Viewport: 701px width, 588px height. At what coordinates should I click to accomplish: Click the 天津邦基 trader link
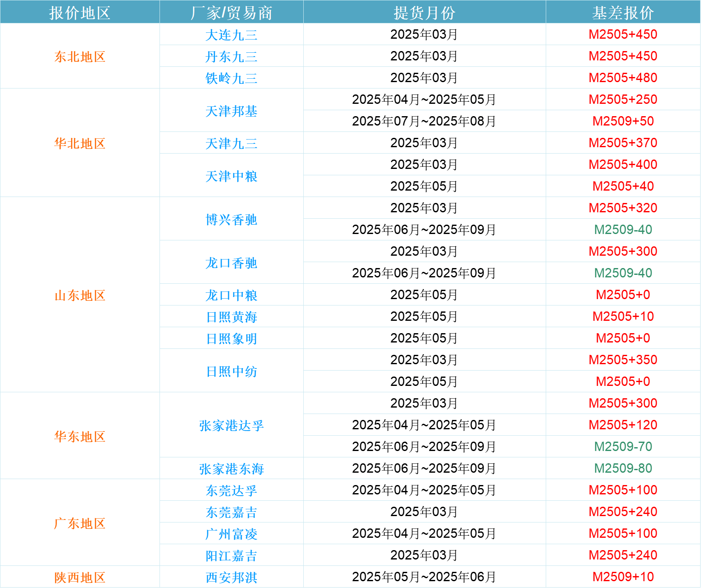231,111
